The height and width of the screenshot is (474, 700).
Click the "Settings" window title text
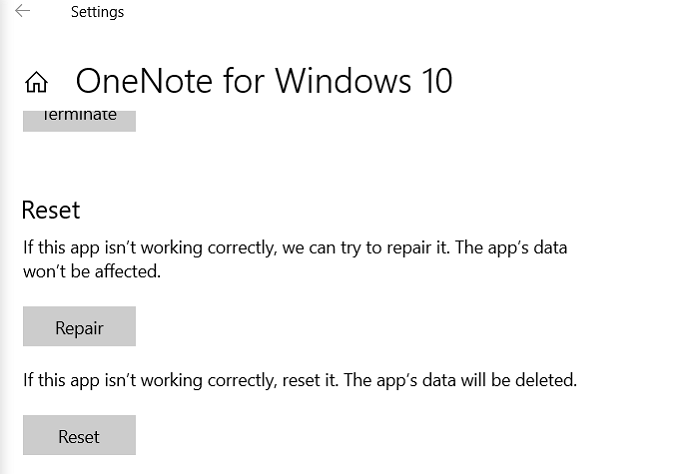point(97,13)
